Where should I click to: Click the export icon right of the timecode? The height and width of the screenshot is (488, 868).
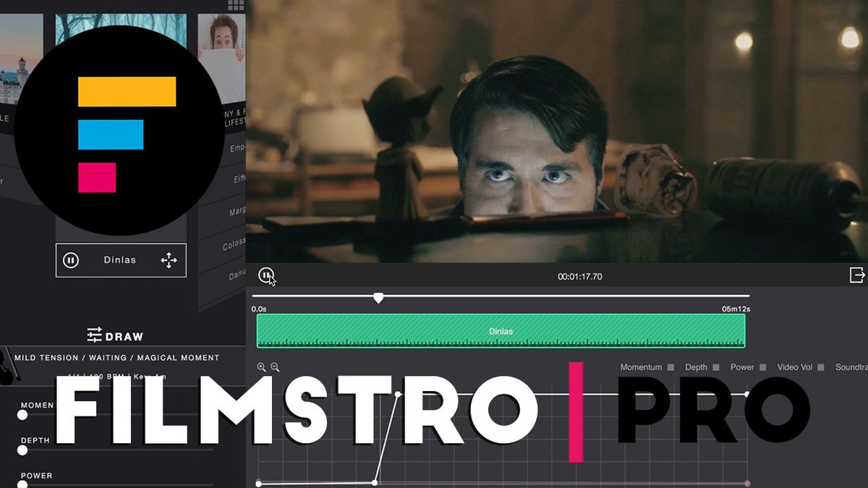(857, 275)
